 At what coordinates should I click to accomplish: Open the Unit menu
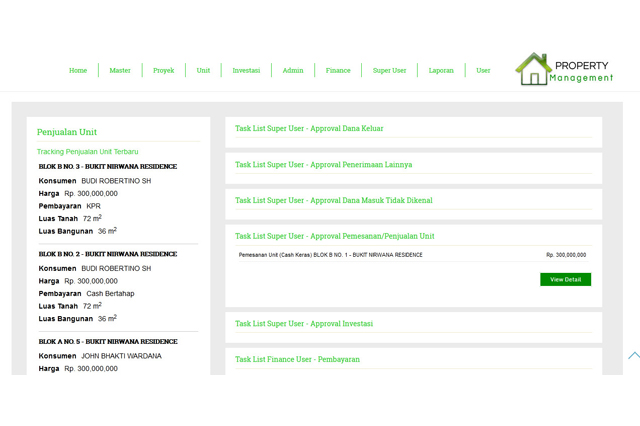[203, 71]
